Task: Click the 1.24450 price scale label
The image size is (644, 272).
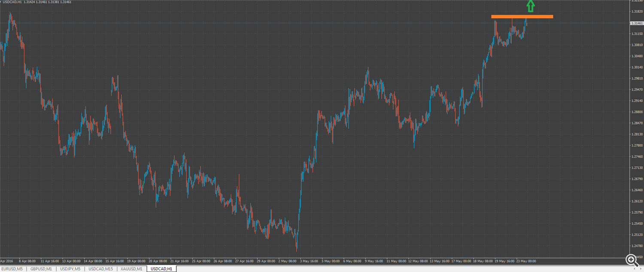Action: (x=637, y=257)
